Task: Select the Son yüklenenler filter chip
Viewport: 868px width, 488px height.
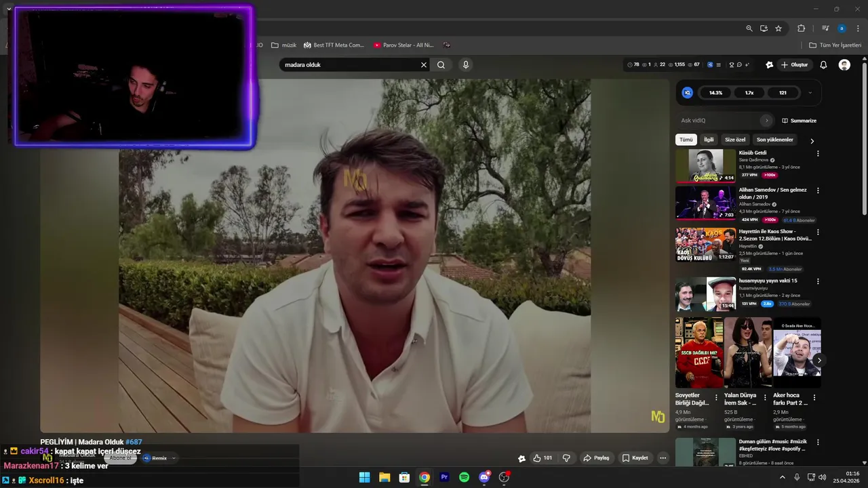Action: pyautogui.click(x=775, y=140)
